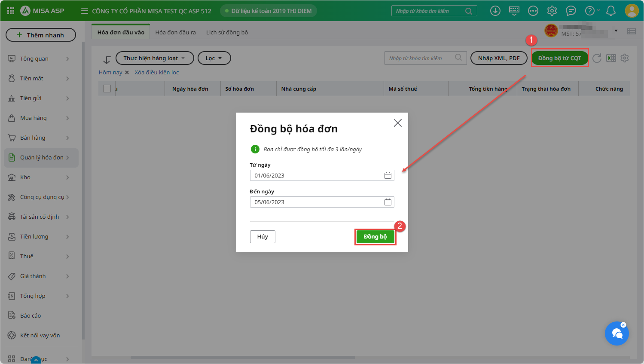The height and width of the screenshot is (364, 644).
Task: Open the chat support bubble
Action: click(617, 333)
